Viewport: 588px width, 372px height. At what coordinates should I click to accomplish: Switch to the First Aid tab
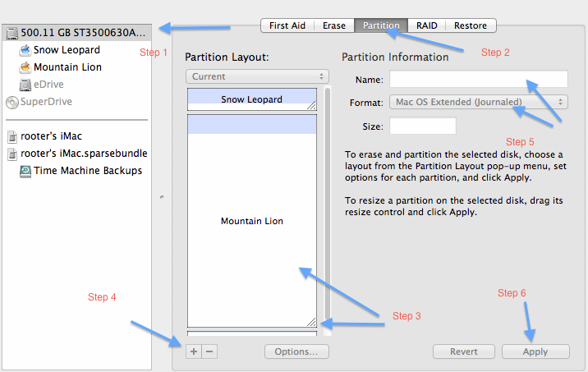[287, 25]
